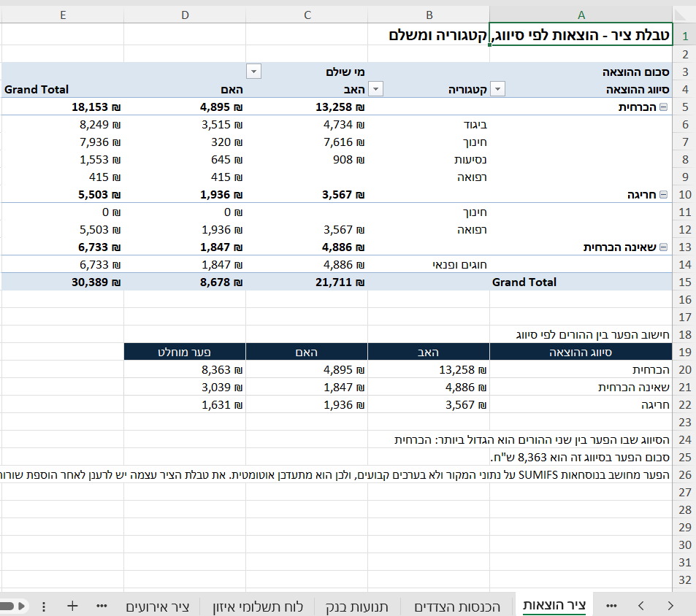The height and width of the screenshot is (616, 696).
Task: Select column E header
Action: (63, 15)
